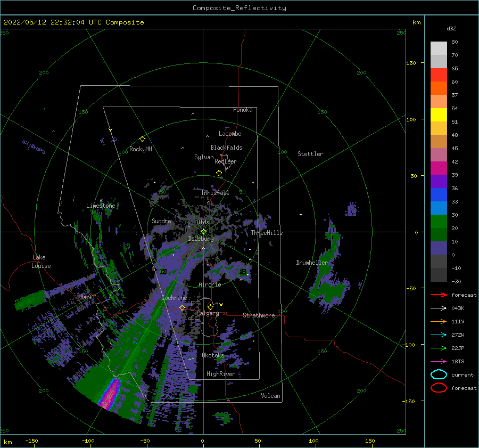Select the 54 dBZ yellow color swatch
The height and width of the screenshot is (448, 479).
(439, 115)
